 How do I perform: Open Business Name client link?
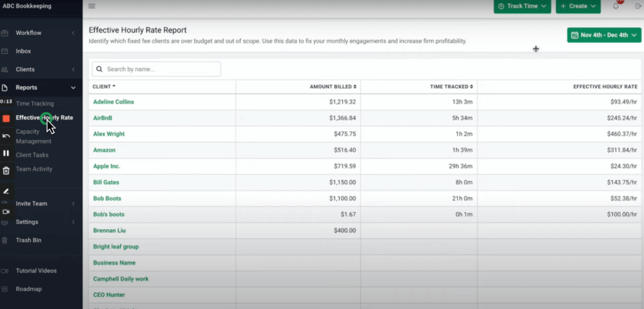[x=114, y=262]
